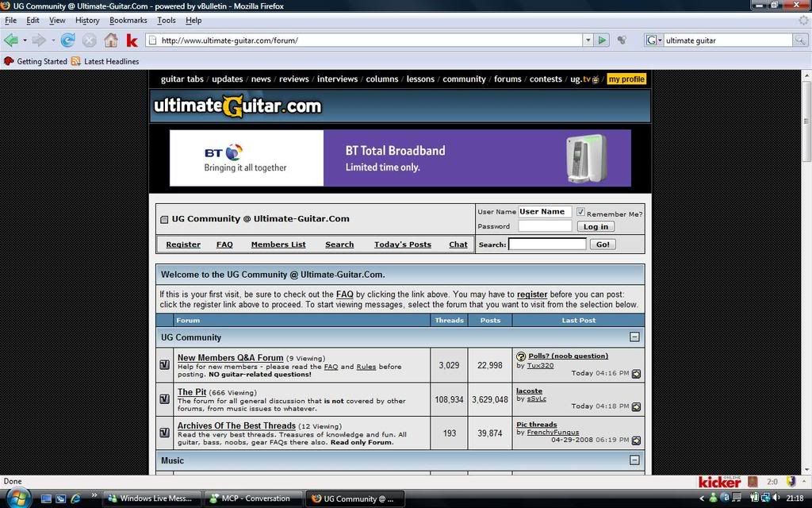Click Archives Of The Best Threads status icon

(165, 433)
